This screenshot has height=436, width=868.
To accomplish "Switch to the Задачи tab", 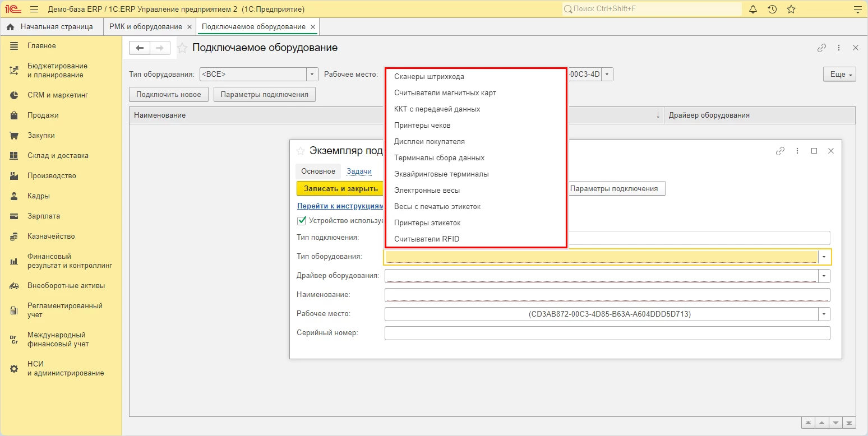I will [359, 171].
